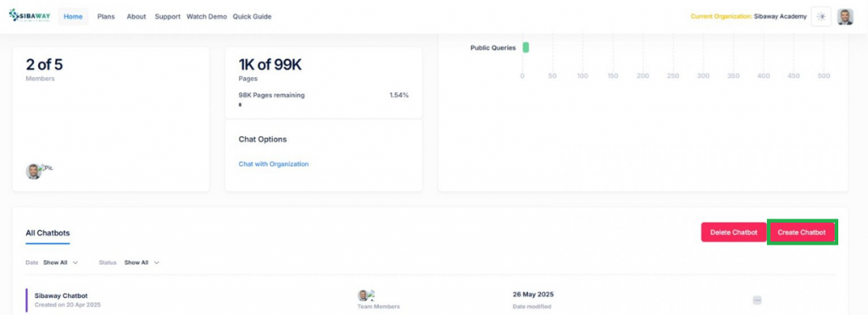
Task: Click the Sibaway logo
Action: tap(30, 15)
